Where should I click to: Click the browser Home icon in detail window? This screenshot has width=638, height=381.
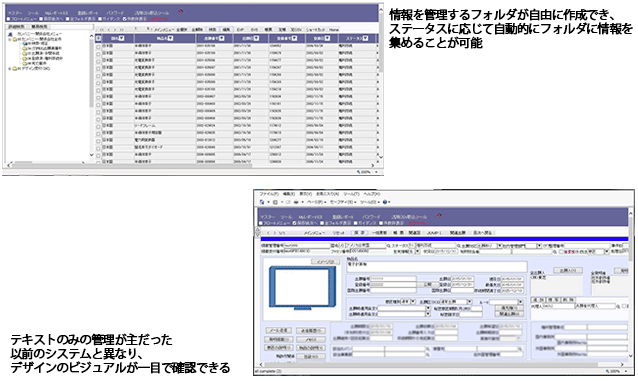pyautogui.click(x=262, y=202)
